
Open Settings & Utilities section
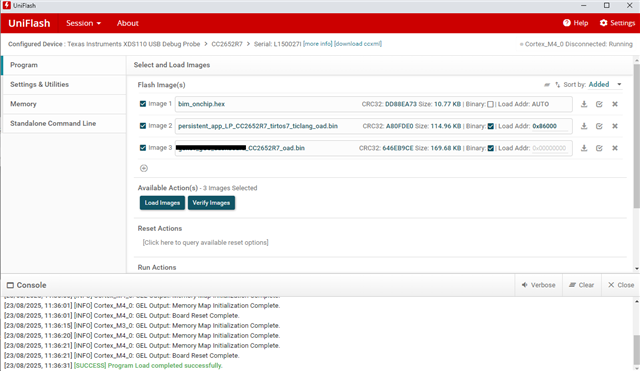64,84
